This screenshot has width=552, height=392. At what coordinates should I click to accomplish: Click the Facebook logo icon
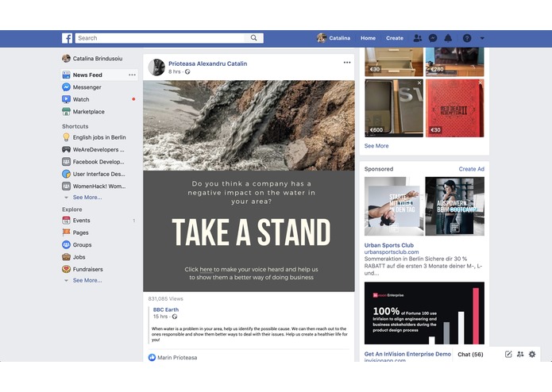67,38
